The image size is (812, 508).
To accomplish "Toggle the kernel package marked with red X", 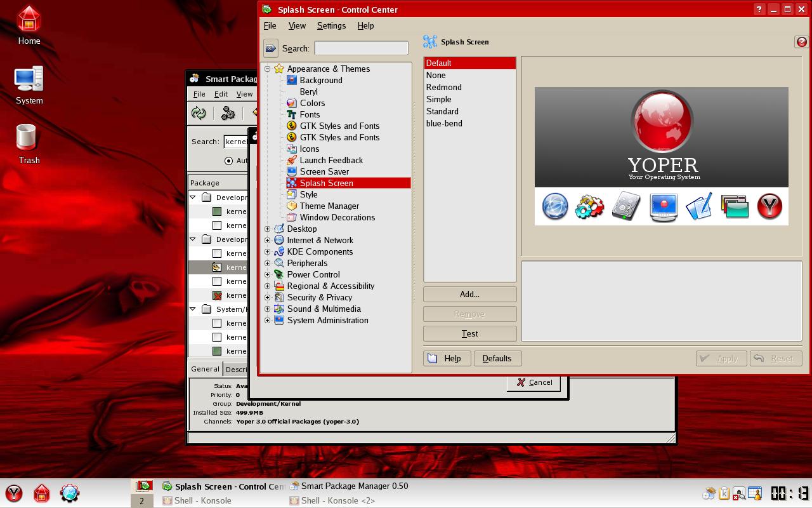I will 217,295.
